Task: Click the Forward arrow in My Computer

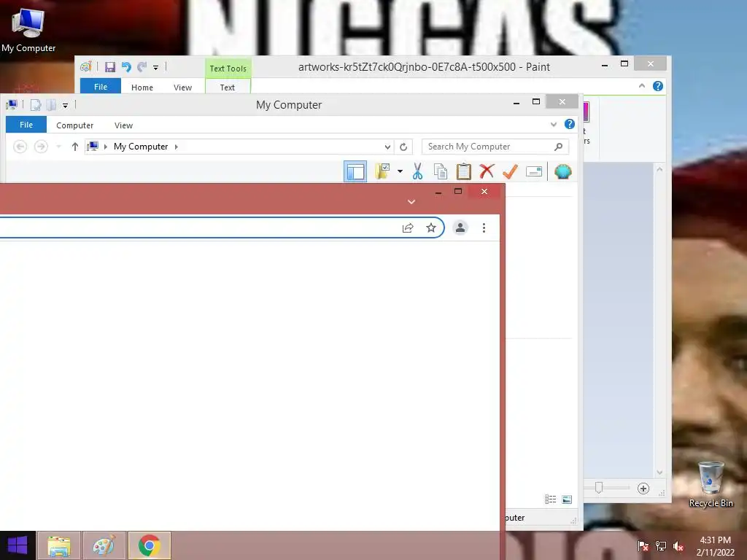Action: (x=41, y=147)
